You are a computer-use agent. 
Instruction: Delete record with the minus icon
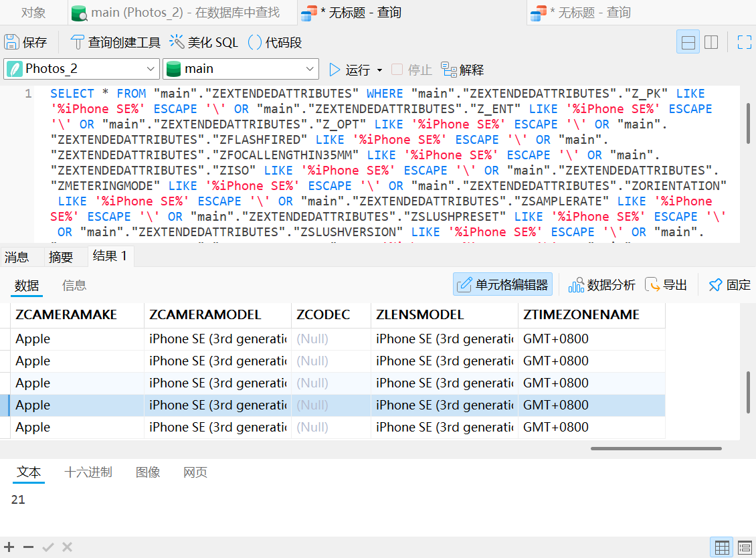29,547
